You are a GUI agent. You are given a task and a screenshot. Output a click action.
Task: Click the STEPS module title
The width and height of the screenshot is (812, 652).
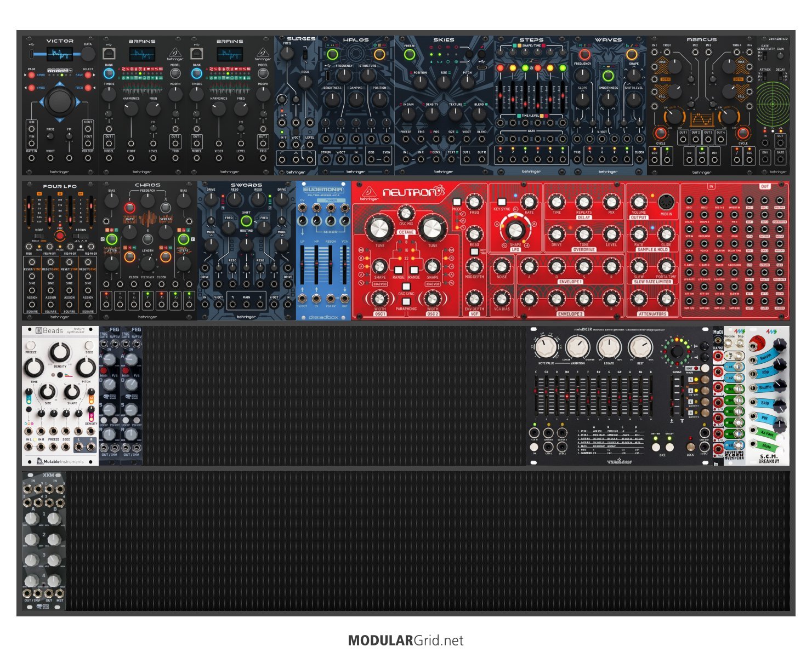point(531,39)
